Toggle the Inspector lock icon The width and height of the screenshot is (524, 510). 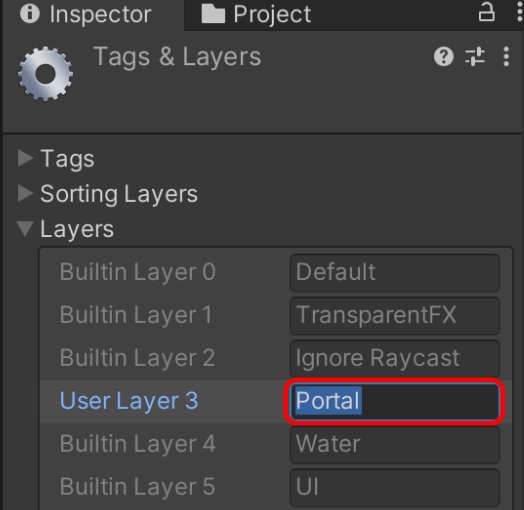(487, 12)
